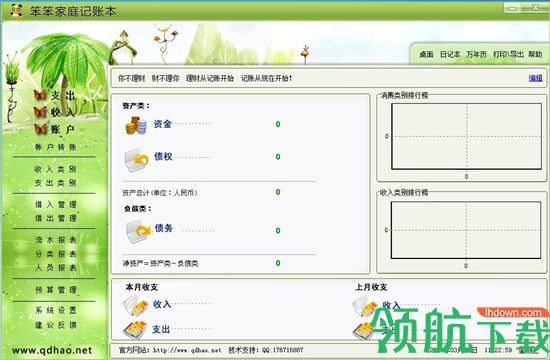Open the 万年历 calendar tab
The width and height of the screenshot is (550, 360).
[476, 54]
